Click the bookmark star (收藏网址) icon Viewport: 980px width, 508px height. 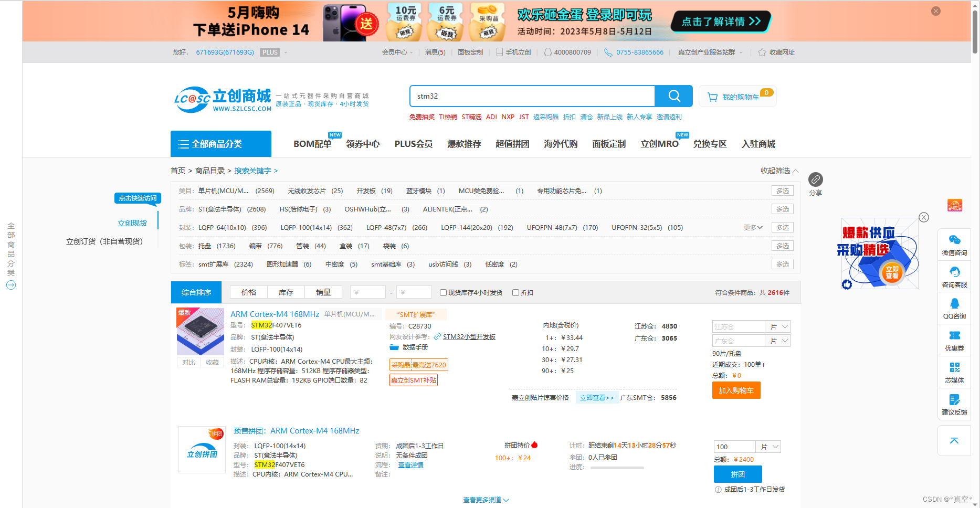click(762, 52)
